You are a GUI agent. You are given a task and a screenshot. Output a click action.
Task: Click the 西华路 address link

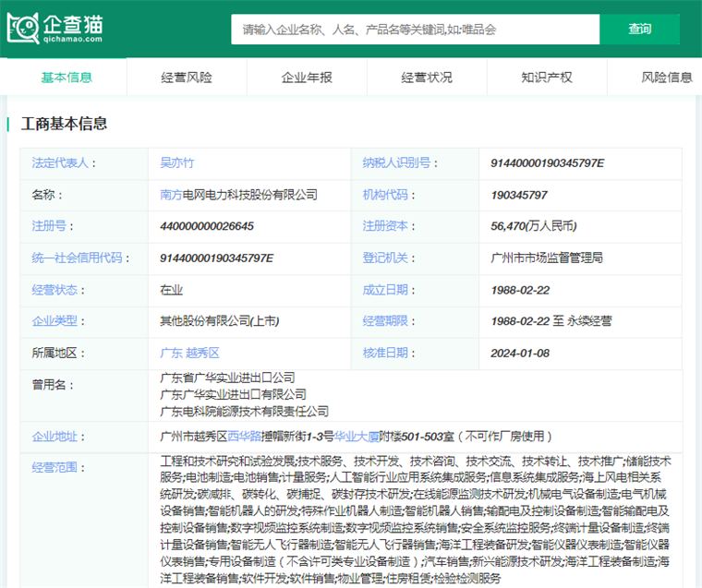pos(245,436)
